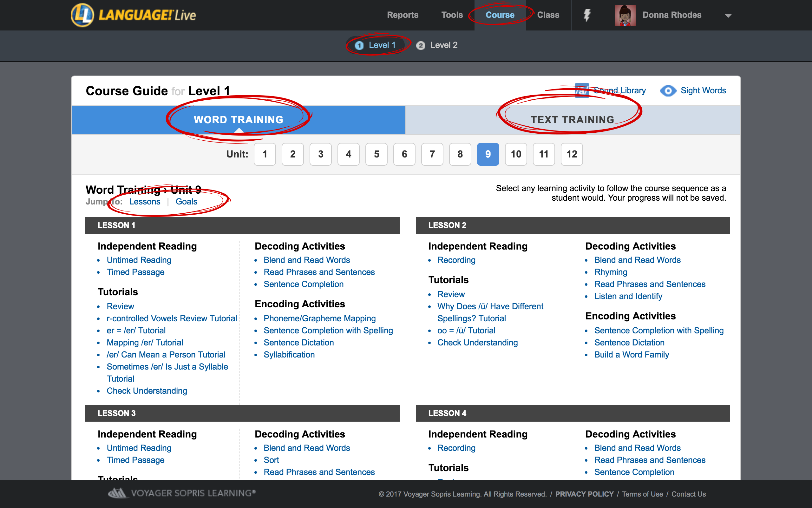
Task: Open Build a Word Family activity
Action: pos(632,355)
